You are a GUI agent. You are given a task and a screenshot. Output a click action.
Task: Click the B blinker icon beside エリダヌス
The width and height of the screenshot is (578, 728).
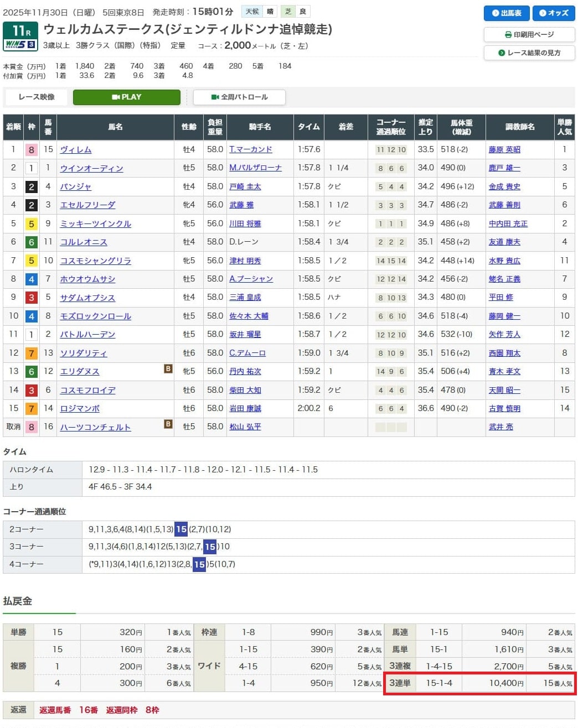pyautogui.click(x=168, y=368)
